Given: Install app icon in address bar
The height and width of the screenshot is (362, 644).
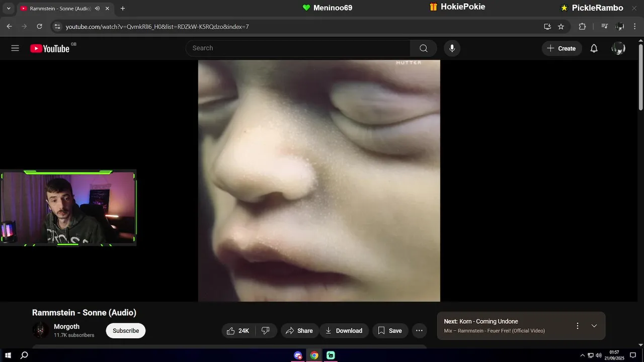Looking at the screenshot, I should pyautogui.click(x=547, y=27).
